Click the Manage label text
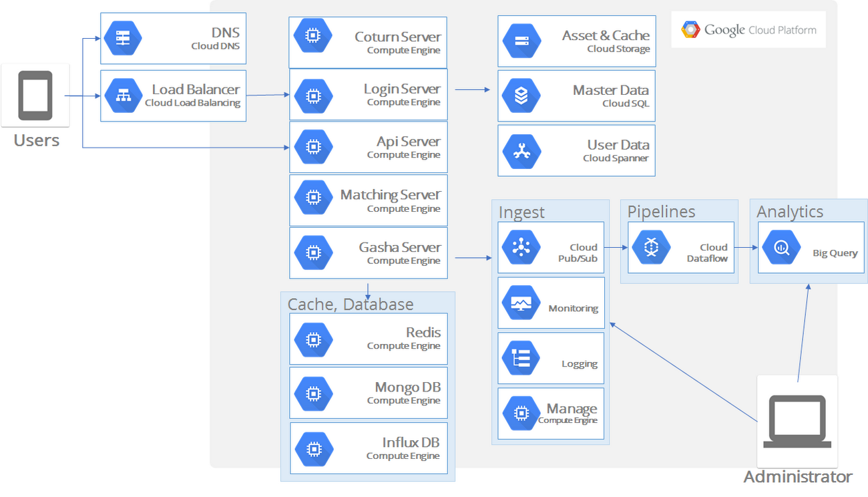This screenshot has width=868, height=497. [x=572, y=408]
